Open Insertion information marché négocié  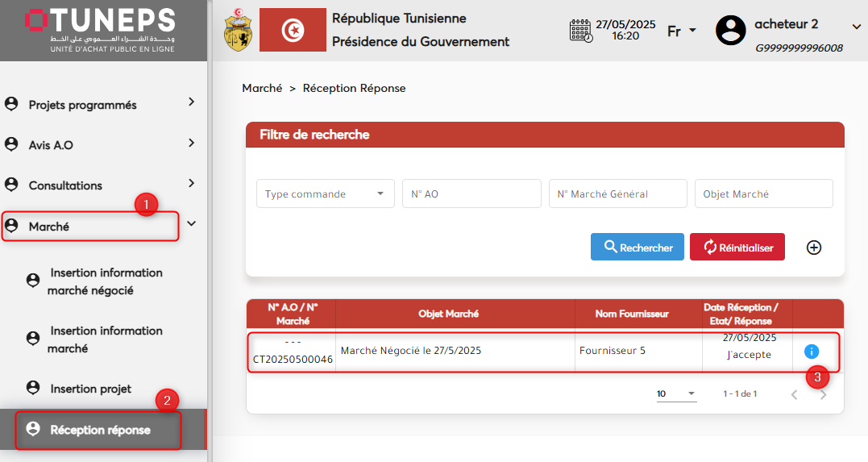click(x=105, y=281)
